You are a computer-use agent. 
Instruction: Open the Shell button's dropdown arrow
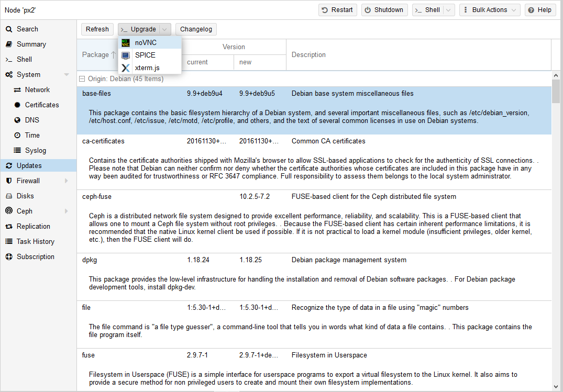tap(449, 10)
